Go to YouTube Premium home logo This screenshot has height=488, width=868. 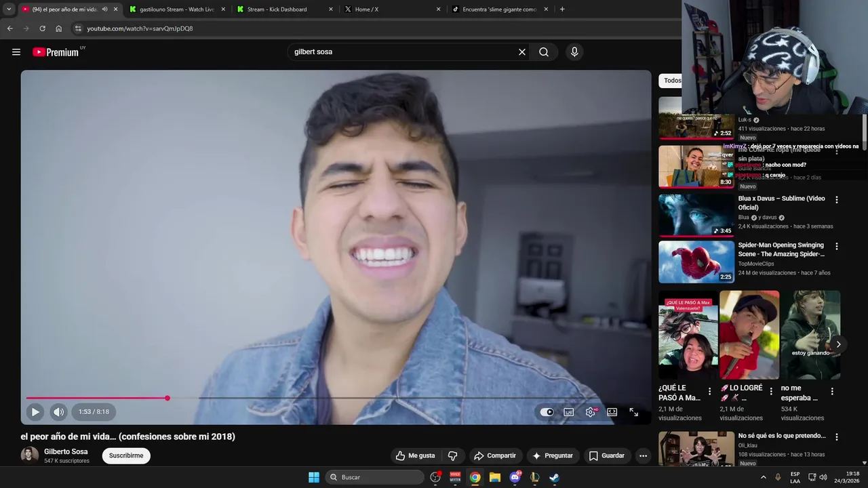(x=56, y=52)
